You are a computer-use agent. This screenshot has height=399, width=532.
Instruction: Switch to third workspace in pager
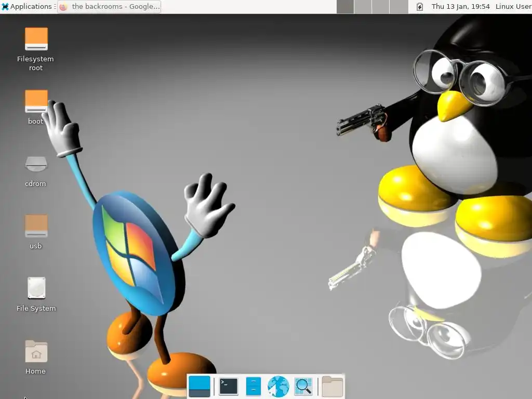(380, 7)
